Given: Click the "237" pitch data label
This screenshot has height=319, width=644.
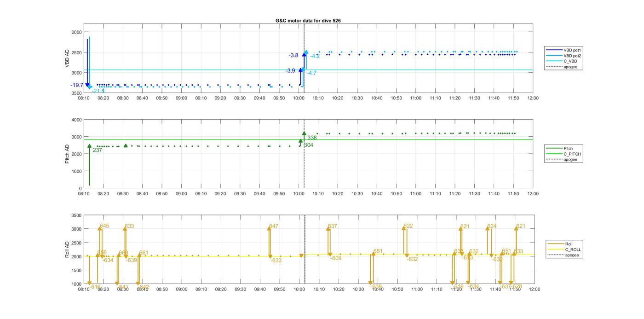Looking at the screenshot, I should click(x=98, y=150).
